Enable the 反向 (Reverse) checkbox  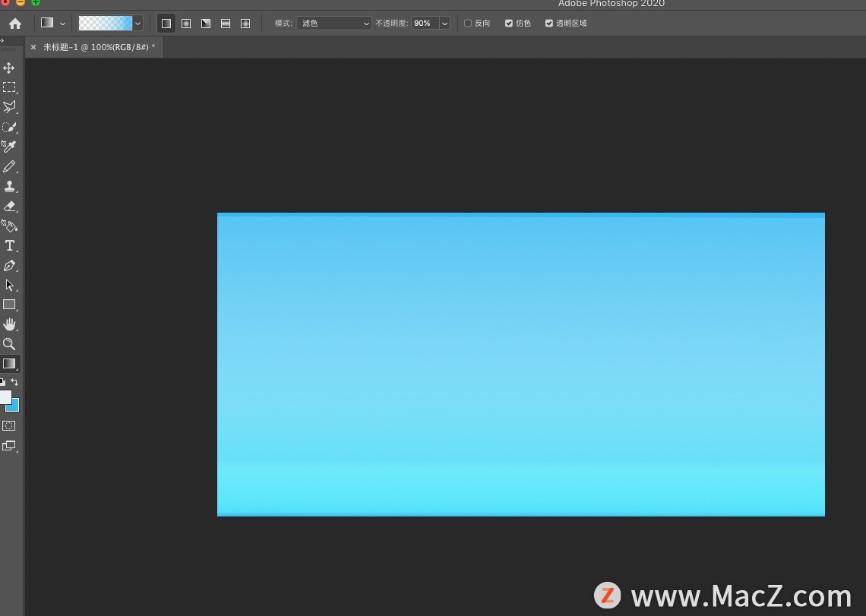coord(468,24)
